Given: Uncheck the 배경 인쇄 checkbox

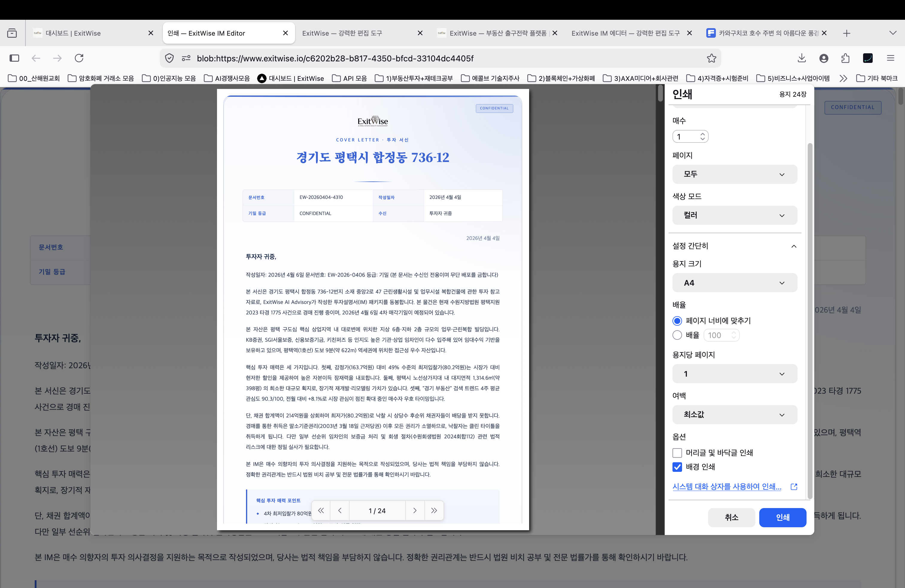Looking at the screenshot, I should (677, 467).
